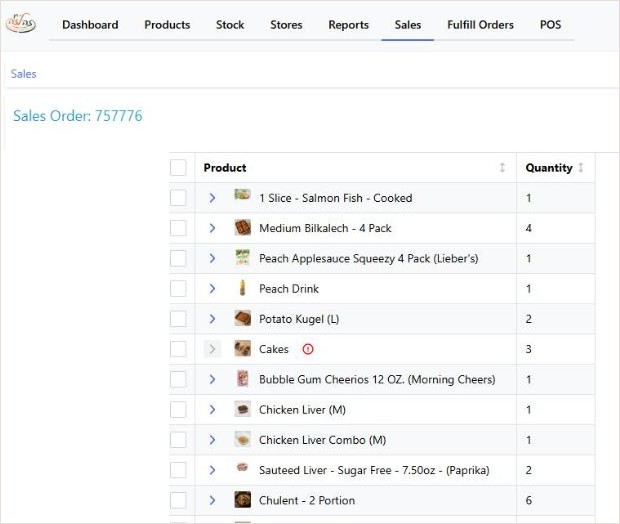620x524 pixels.
Task: Open the Cakes product thumbnail
Action: point(242,348)
